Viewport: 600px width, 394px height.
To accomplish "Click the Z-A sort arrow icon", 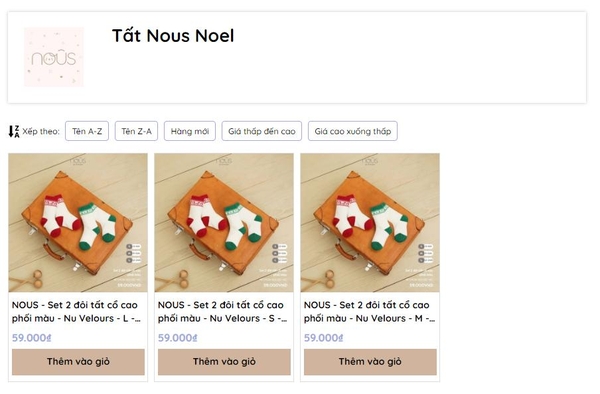I will pos(14,131).
